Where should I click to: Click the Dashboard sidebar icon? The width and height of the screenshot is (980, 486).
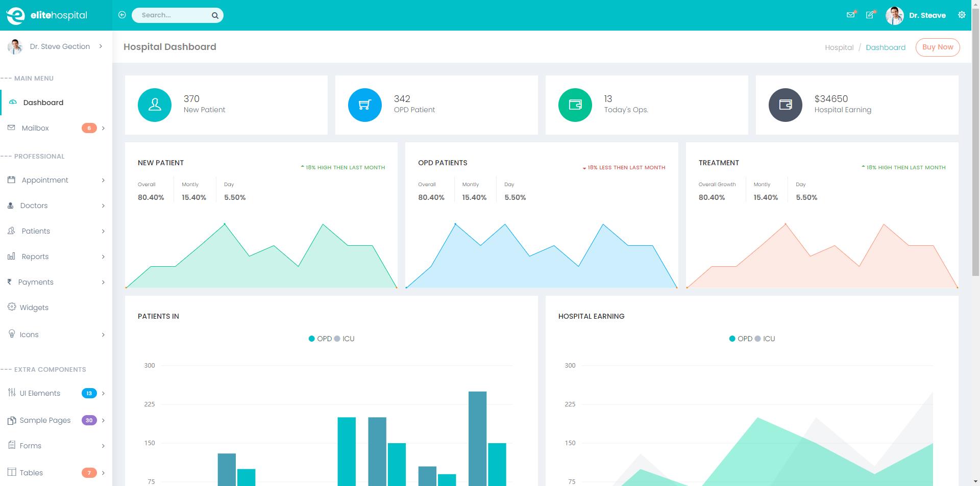13,102
